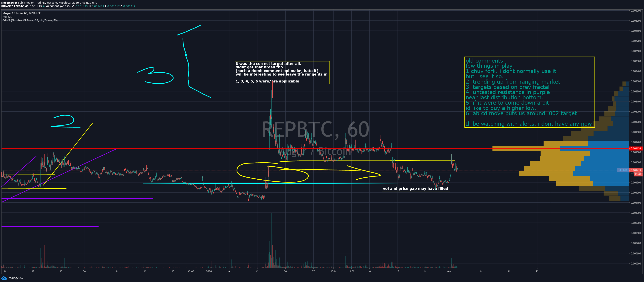Click the TradingView logo at bottom
This screenshot has width=644, height=282.
click(x=12, y=278)
